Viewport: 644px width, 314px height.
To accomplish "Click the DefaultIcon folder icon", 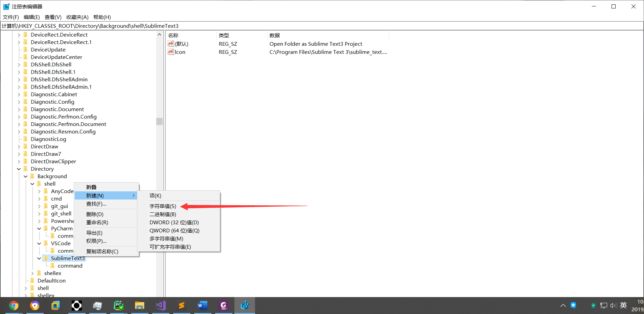I will [x=32, y=280].
